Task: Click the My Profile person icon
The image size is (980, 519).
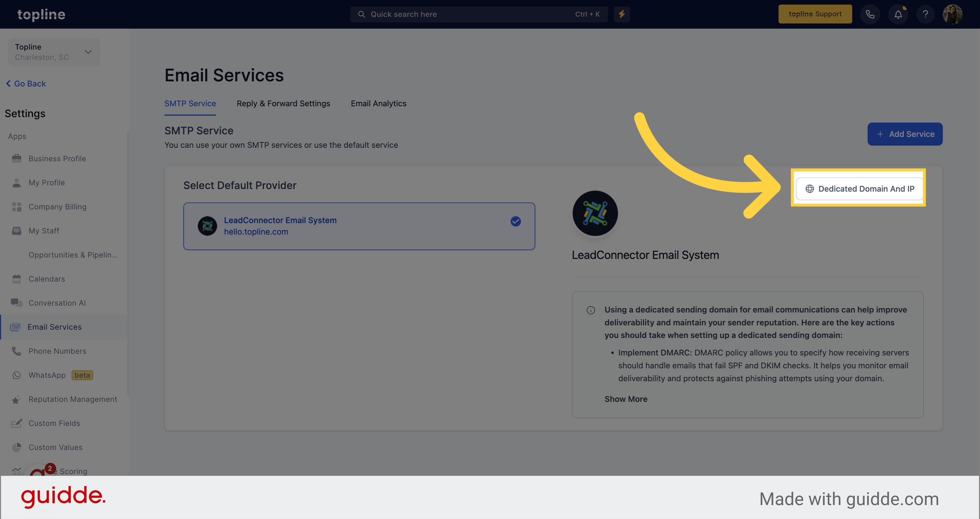Action: [x=16, y=182]
